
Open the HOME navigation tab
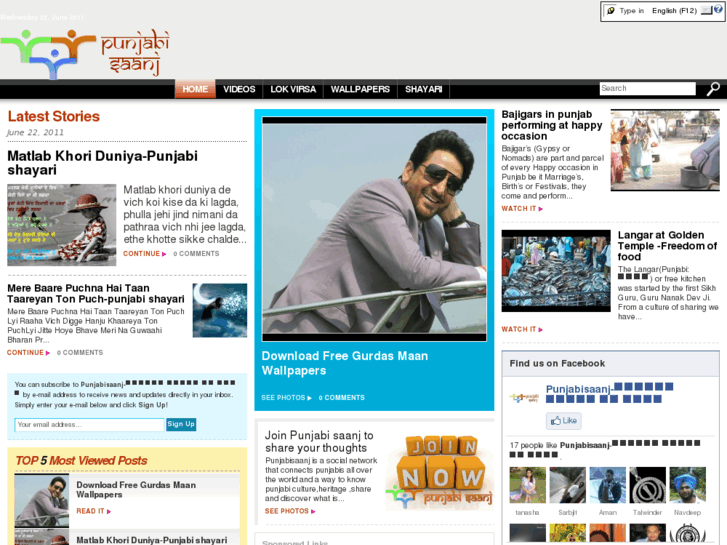[x=195, y=89]
